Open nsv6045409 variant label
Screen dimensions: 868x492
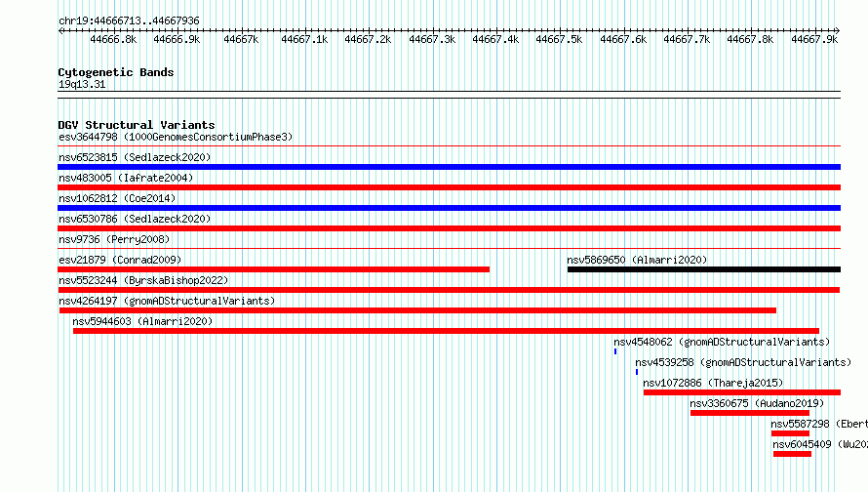820,444
